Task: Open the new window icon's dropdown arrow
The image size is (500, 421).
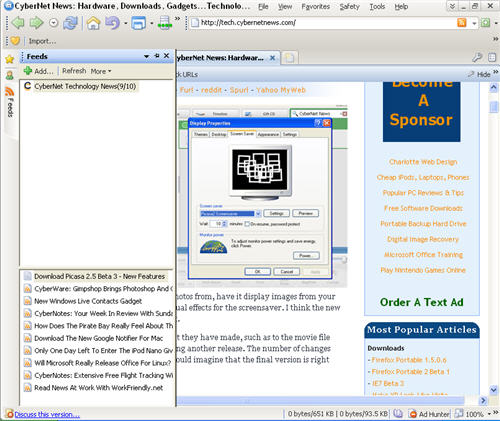Action: coord(151,23)
